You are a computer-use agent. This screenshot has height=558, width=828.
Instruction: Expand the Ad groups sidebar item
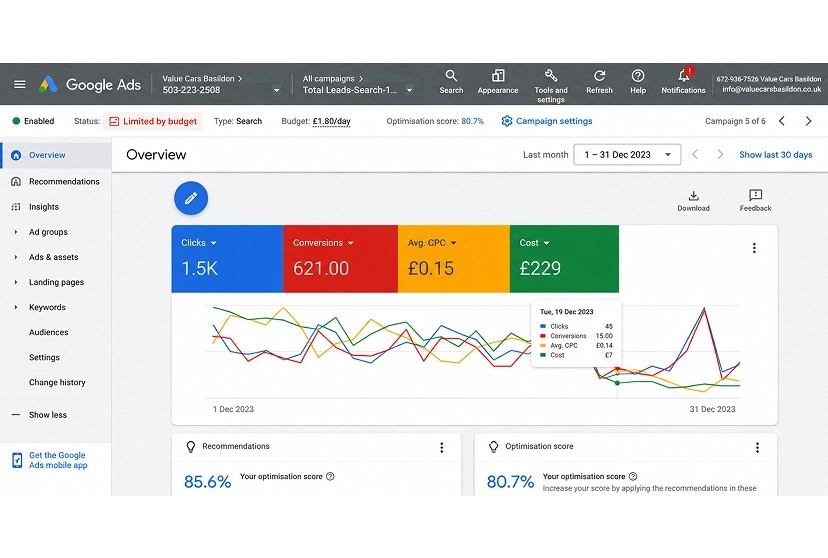16,232
